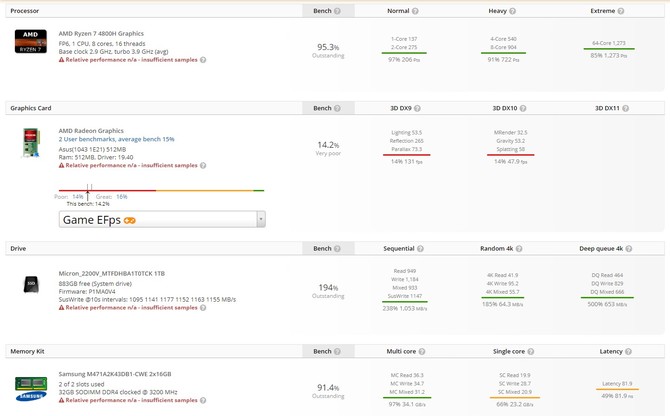Image resolution: width=670 pixels, height=416 pixels.
Task: Click the SSD drive icon
Action: [x=31, y=284]
